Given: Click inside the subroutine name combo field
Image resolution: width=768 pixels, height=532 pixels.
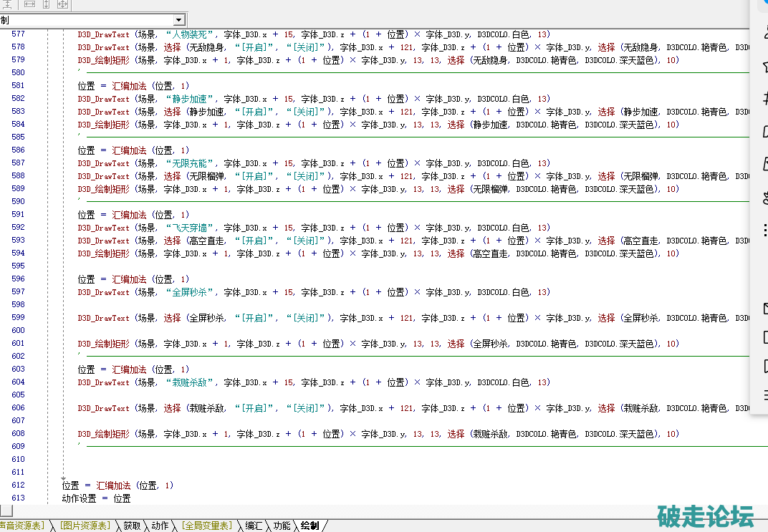Looking at the screenshot, I should (86, 20).
